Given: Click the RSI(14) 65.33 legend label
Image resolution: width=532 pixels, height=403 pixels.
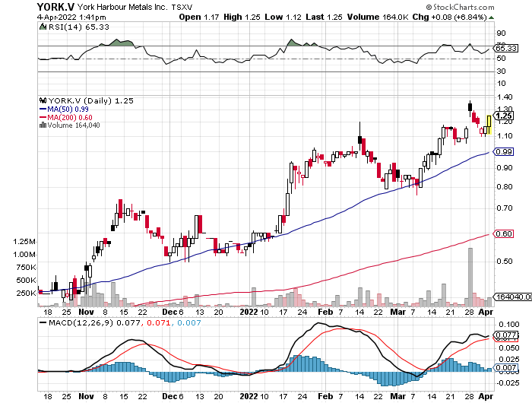Looking at the screenshot, I should pyautogui.click(x=79, y=27).
